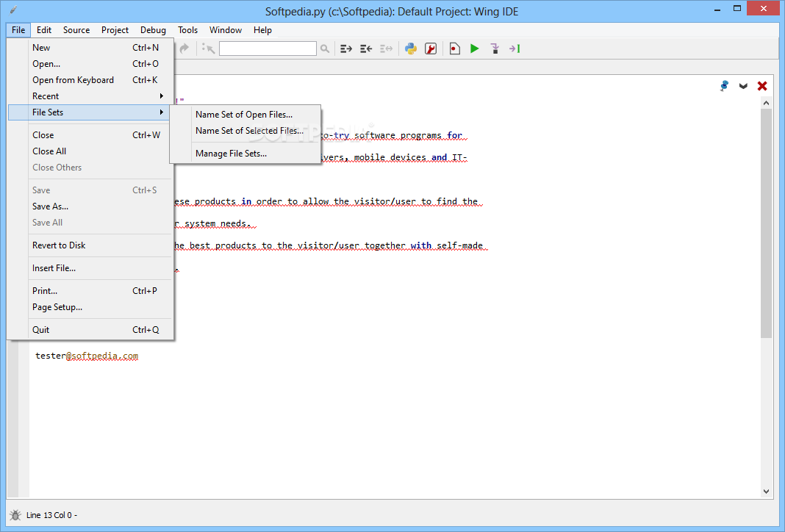Choose Open... from the File menu
This screenshot has height=532, width=785.
[x=90, y=63]
